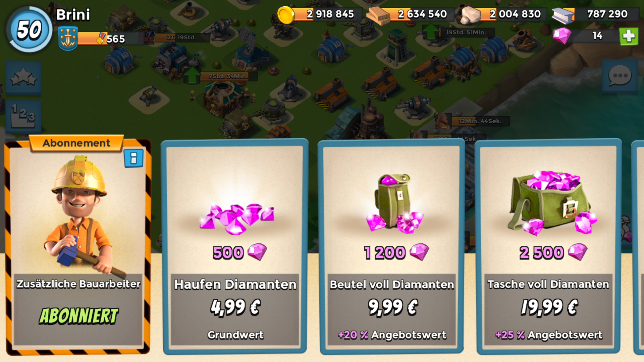This screenshot has width=644, height=362.
Task: Buy Tasche voll Diamanten for 19,99 €
Action: pos(548,247)
